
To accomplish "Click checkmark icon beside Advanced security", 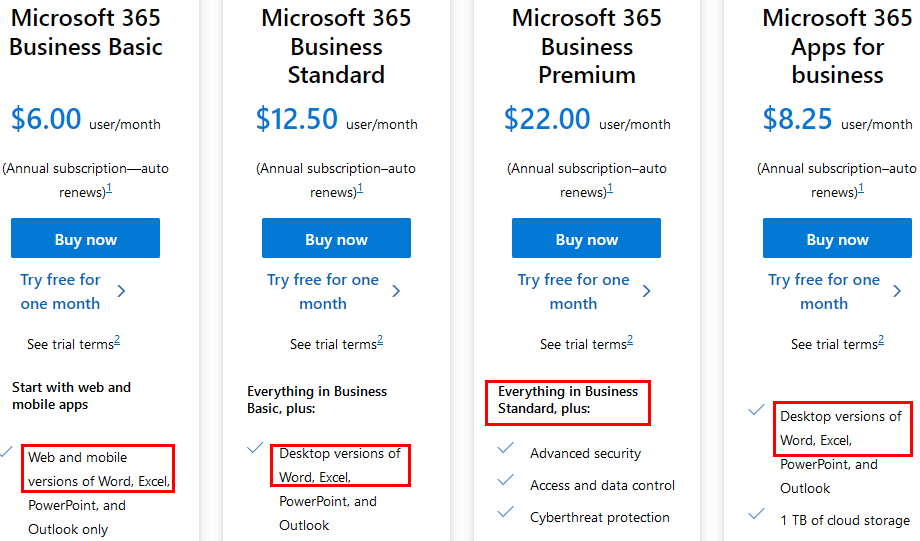I will tap(506, 448).
